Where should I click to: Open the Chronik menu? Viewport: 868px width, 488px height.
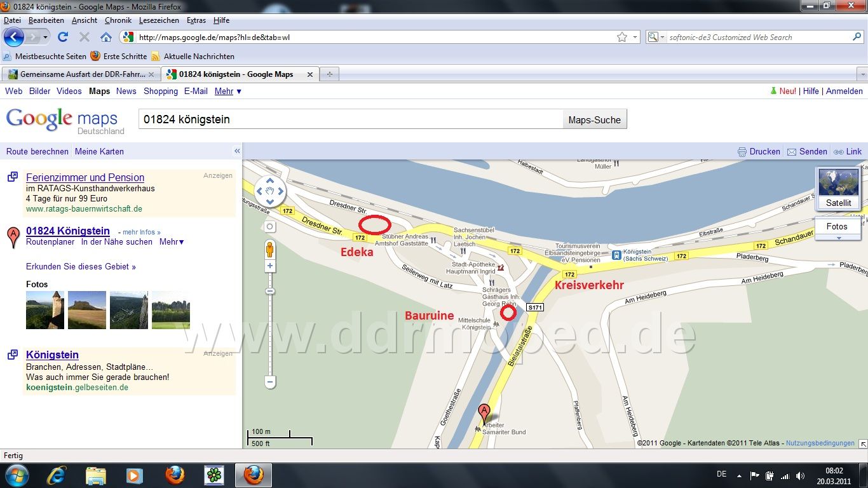click(118, 20)
